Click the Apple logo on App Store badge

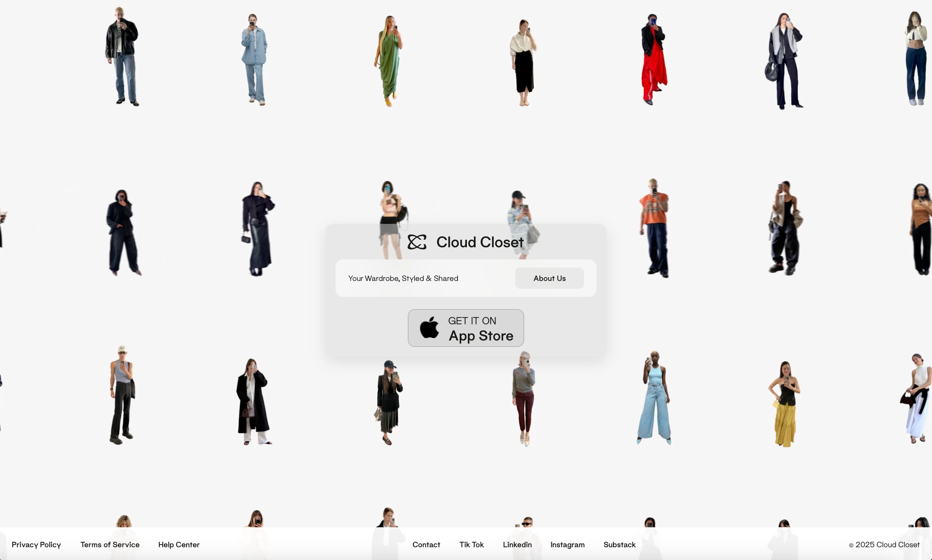coord(429,327)
